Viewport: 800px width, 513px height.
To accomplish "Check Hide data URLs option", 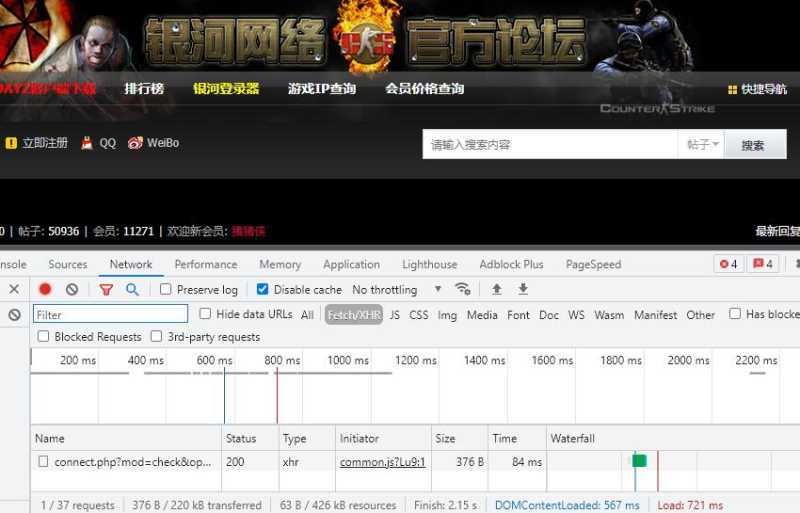I will click(206, 314).
